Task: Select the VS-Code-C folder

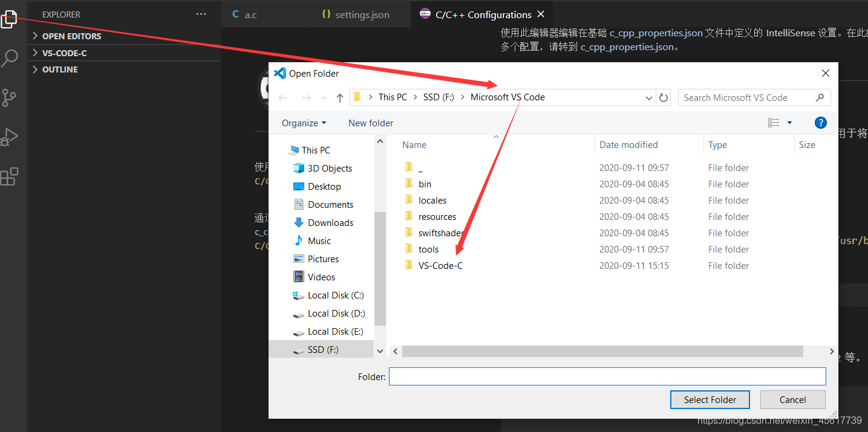Action: [440, 265]
